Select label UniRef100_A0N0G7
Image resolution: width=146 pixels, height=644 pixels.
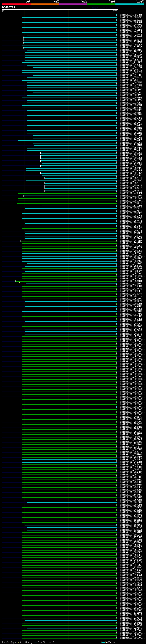tap(131, 45)
